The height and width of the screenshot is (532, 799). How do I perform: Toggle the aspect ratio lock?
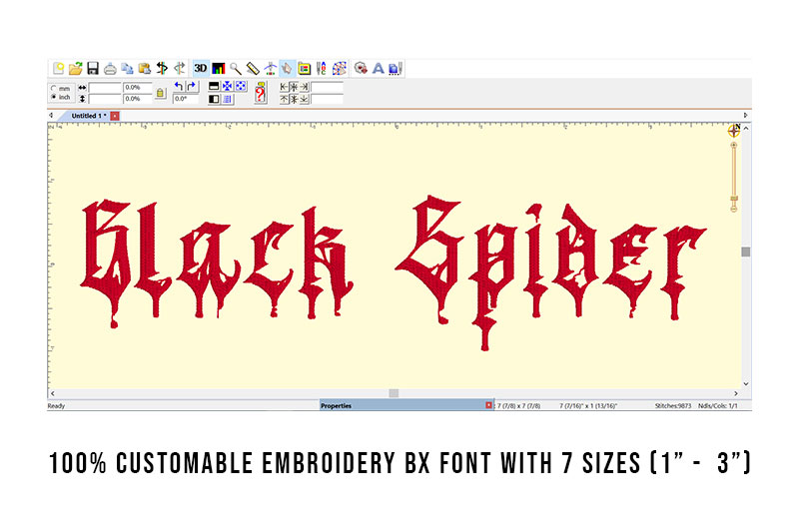(x=161, y=93)
